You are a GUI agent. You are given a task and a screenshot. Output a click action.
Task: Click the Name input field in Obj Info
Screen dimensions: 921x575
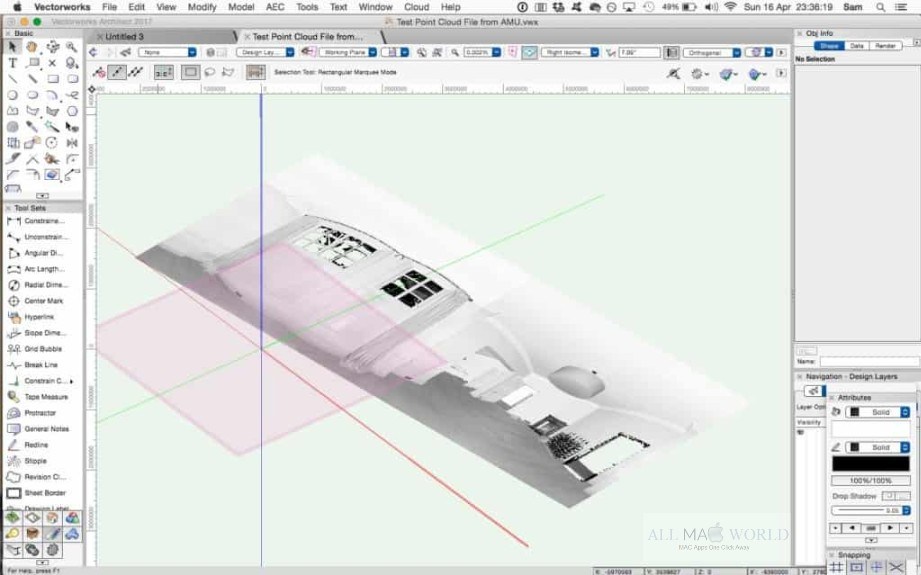(870, 362)
